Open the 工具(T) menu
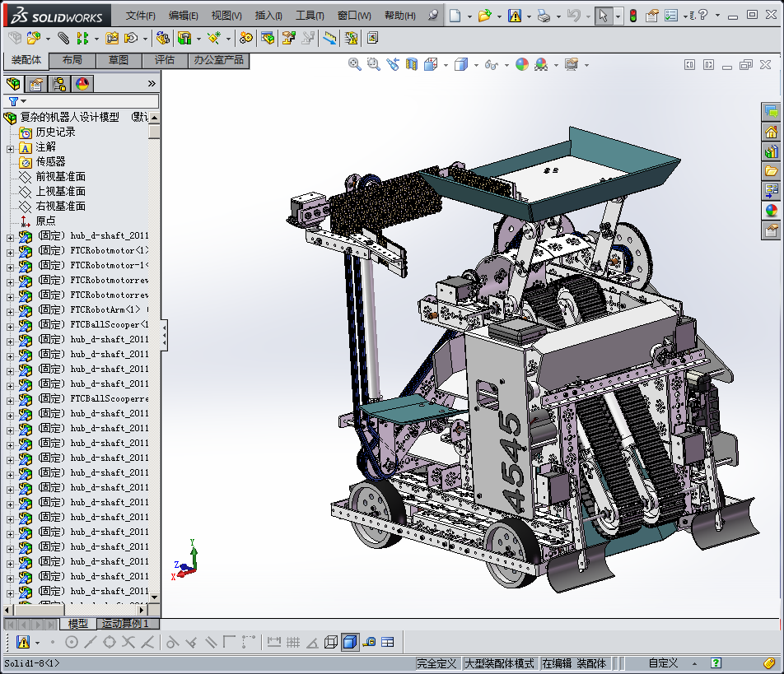 (x=310, y=16)
